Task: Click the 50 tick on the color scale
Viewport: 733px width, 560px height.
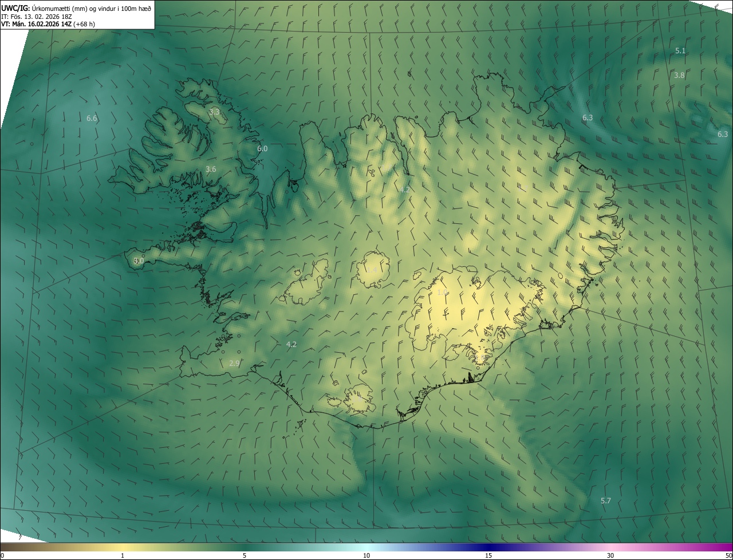Action: [728, 555]
